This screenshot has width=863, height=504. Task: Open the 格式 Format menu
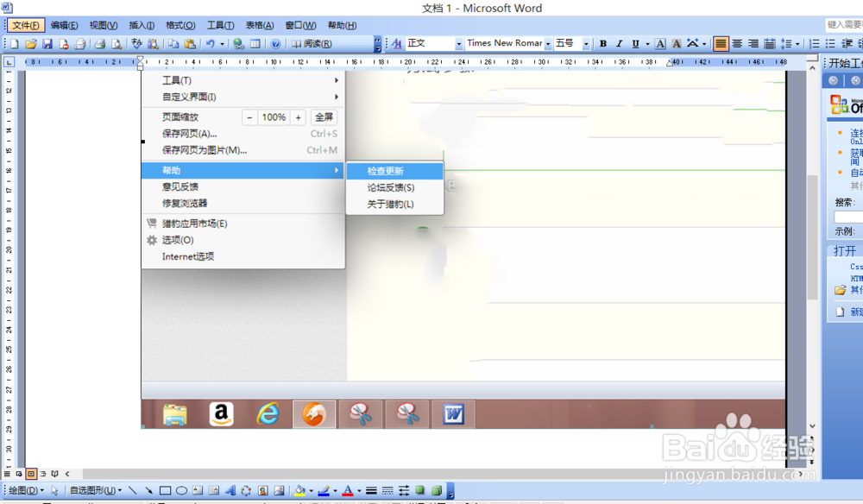[180, 25]
